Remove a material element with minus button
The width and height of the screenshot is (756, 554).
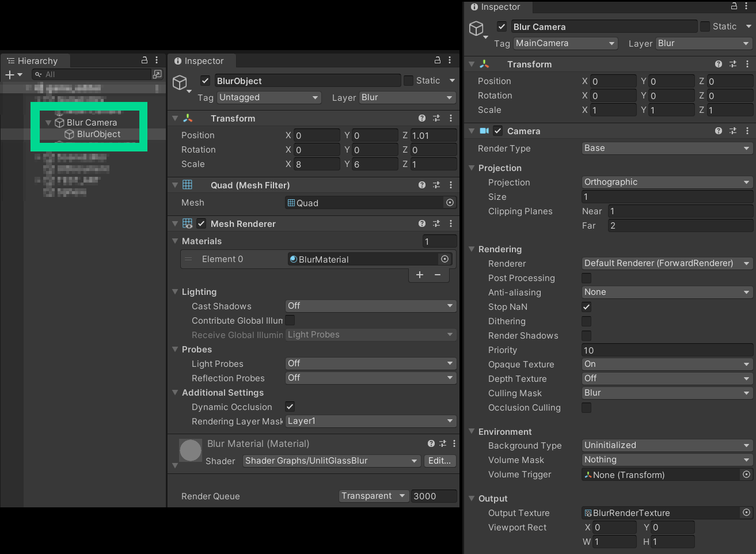pos(438,275)
